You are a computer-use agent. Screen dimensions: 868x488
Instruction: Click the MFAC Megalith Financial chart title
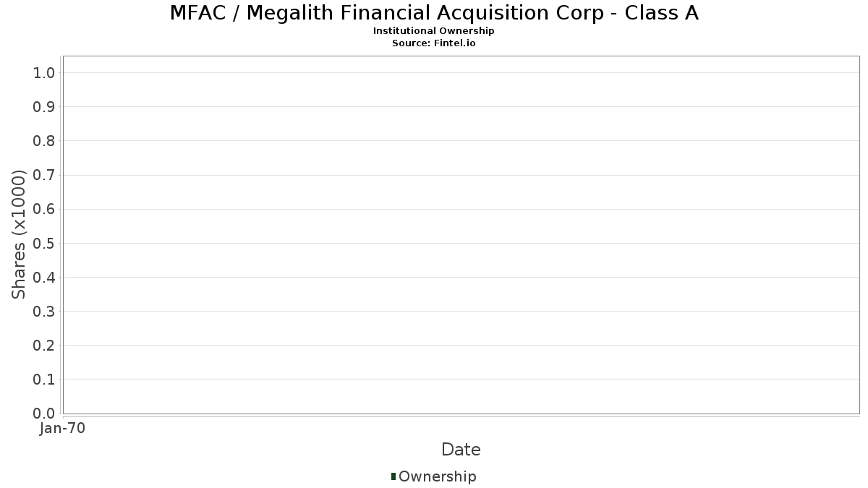[x=434, y=13]
